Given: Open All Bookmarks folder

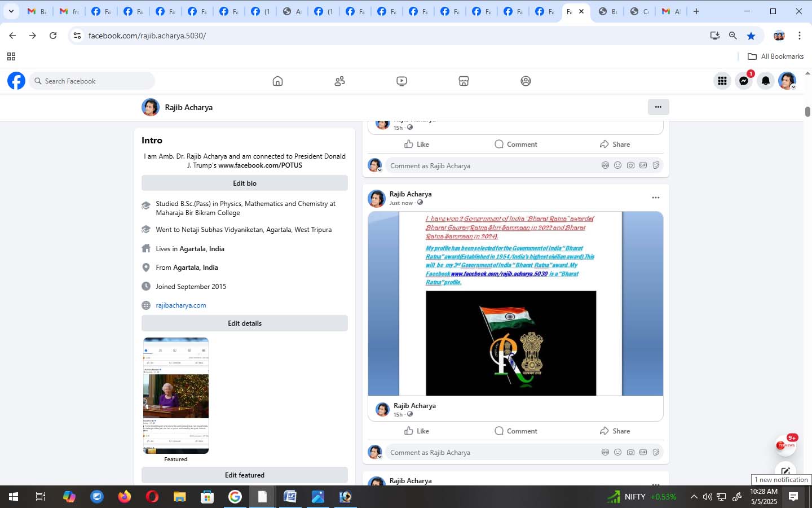Looking at the screenshot, I should [775, 56].
